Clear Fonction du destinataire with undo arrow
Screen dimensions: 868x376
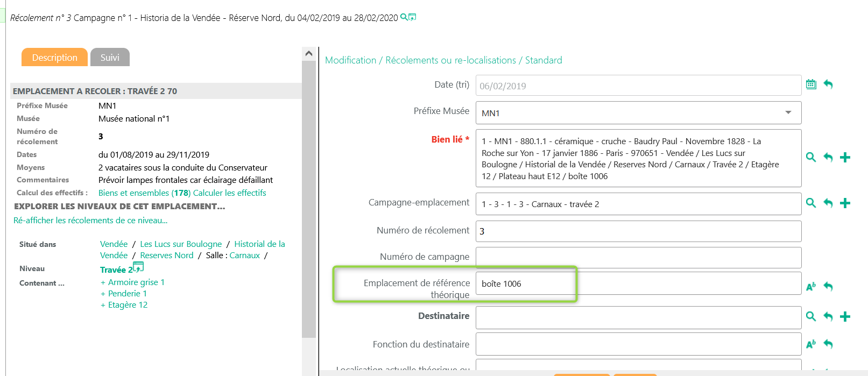828,344
